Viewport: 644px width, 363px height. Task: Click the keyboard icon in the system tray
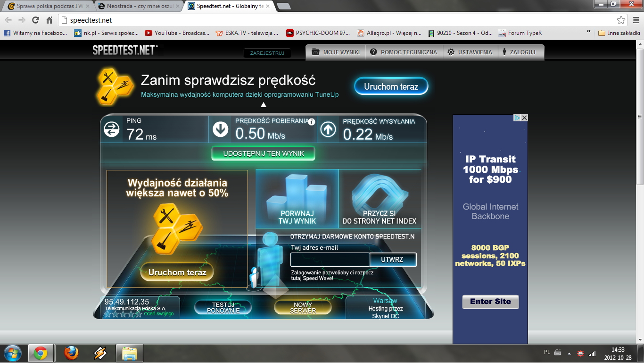557,353
